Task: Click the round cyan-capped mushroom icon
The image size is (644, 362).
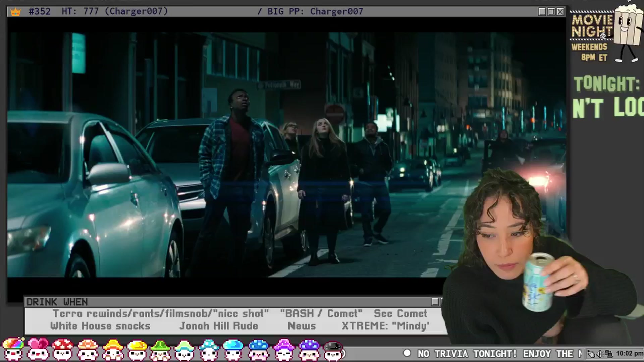Action: [233, 349]
